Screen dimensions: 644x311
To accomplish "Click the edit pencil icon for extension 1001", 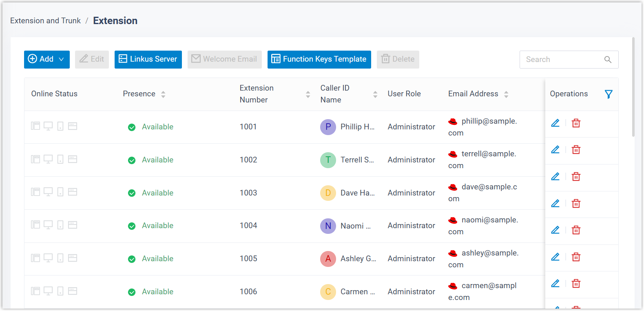I will [555, 123].
